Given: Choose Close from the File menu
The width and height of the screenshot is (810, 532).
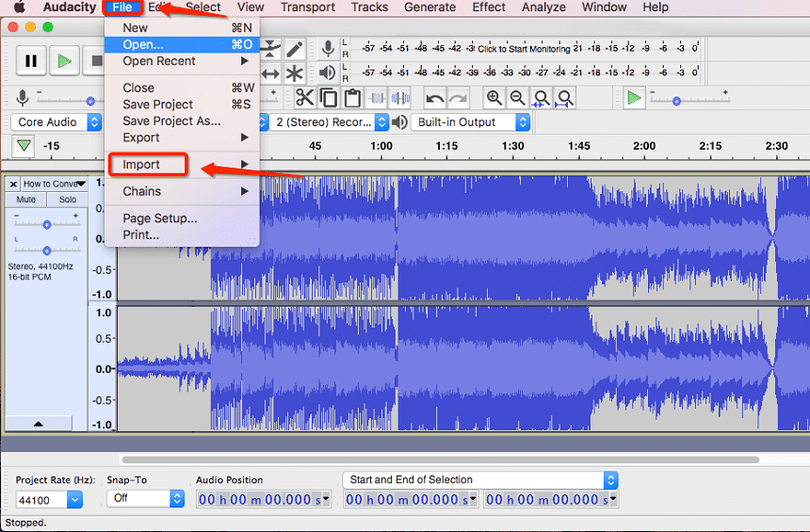Looking at the screenshot, I should [x=182, y=88].
